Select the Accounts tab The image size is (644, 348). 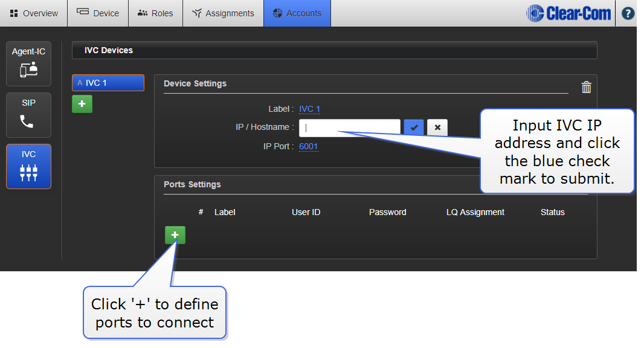point(297,13)
